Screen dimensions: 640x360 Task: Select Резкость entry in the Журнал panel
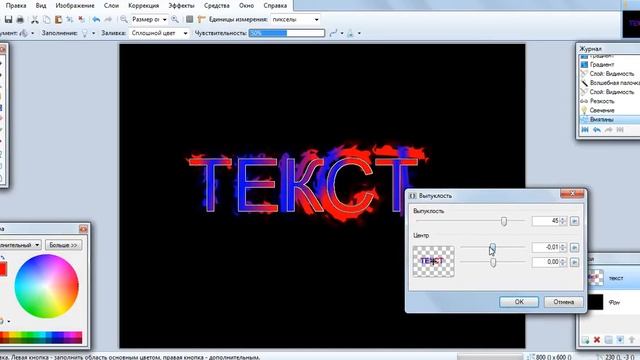coord(610,101)
